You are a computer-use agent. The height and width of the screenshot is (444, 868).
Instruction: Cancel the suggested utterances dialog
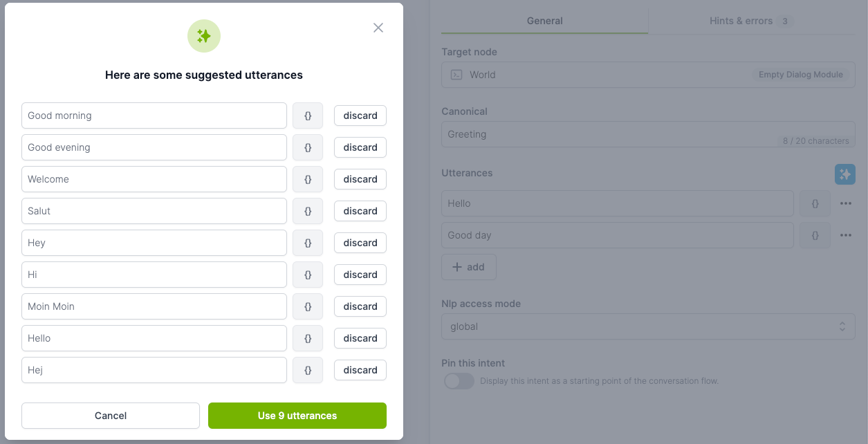(x=110, y=416)
